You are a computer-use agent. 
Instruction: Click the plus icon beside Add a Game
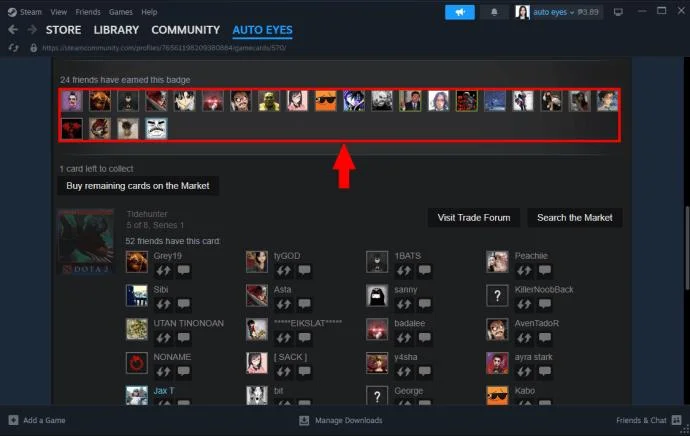click(14, 420)
